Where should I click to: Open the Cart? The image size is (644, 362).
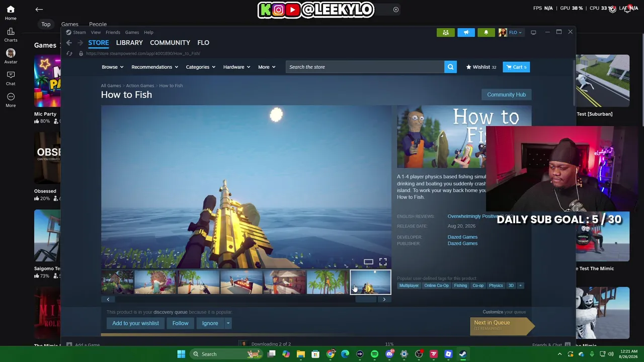[516, 67]
